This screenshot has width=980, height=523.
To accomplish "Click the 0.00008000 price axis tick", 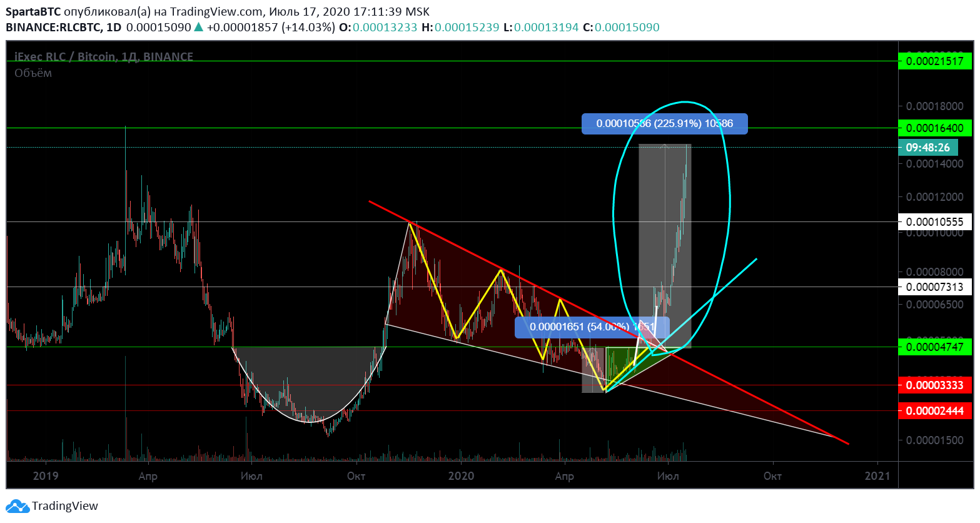I will tap(934, 272).
